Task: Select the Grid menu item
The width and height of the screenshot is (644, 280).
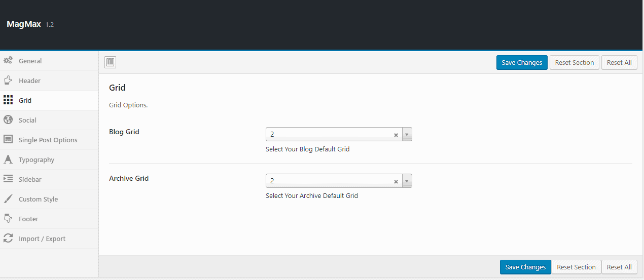Action: (x=25, y=100)
